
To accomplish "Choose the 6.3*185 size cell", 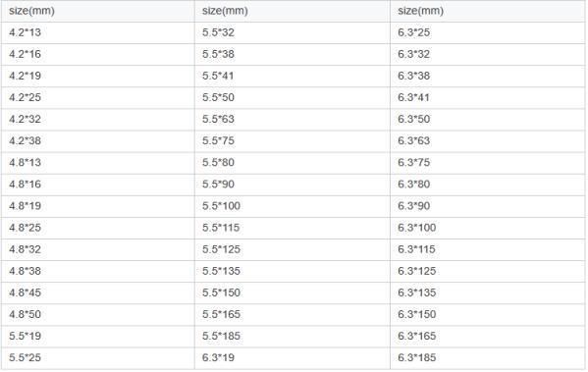I will [488, 358].
